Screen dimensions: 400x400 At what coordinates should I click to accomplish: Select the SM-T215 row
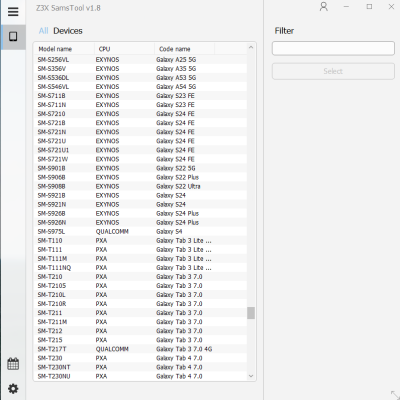[140, 340]
